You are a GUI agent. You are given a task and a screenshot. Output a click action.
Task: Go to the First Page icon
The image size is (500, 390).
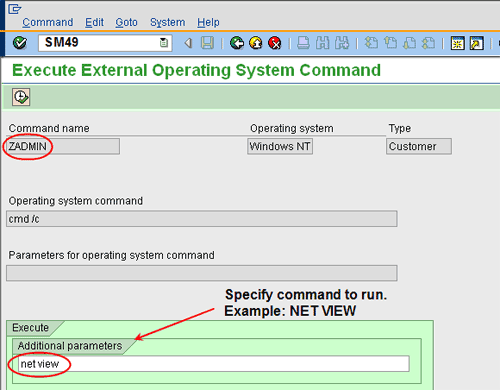(371, 43)
